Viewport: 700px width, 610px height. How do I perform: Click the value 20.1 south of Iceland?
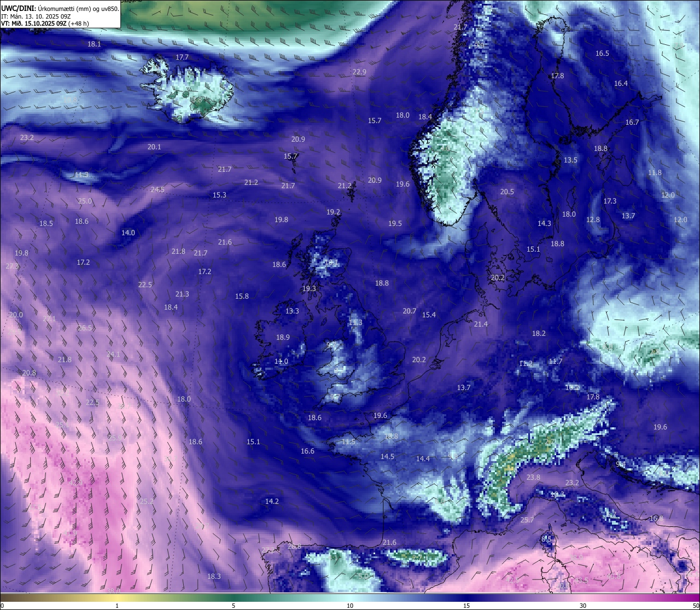point(154,147)
